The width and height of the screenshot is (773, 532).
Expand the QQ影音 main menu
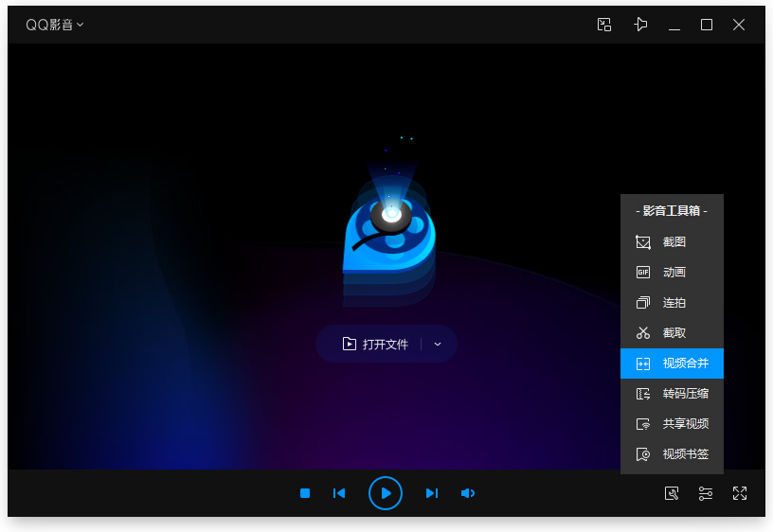[55, 25]
